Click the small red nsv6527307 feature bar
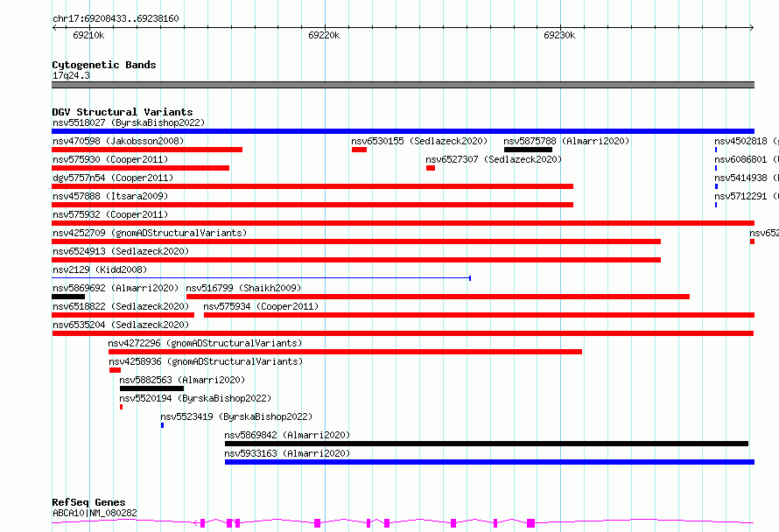Viewport: 779px width, 532px height. pos(431,168)
